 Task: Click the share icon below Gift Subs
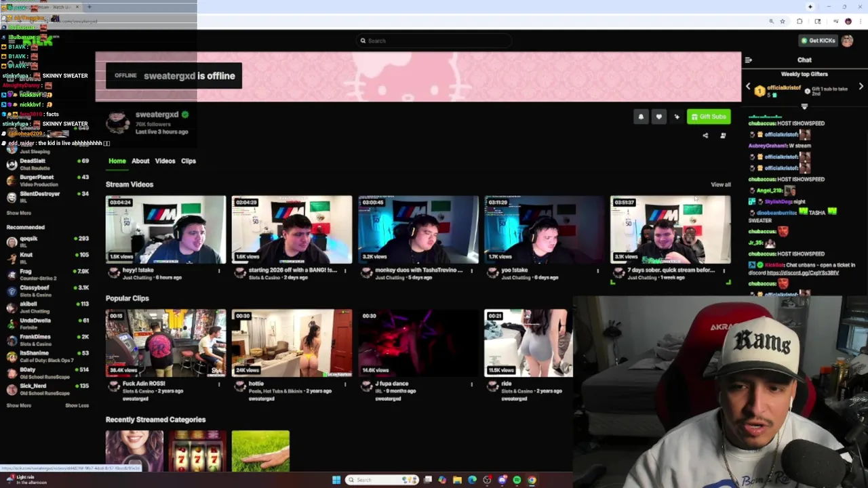(705, 136)
